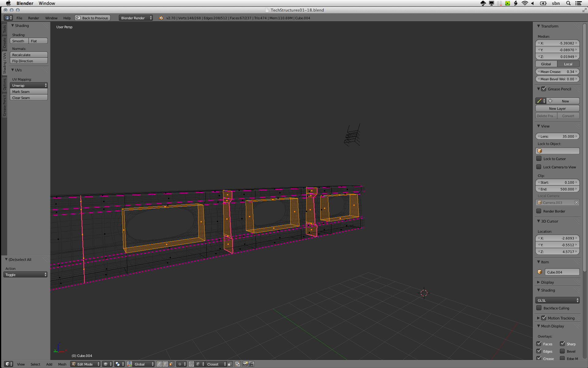Image resolution: width=588 pixels, height=368 pixels.
Task: Click the plus icon beside New
Action: (550, 101)
